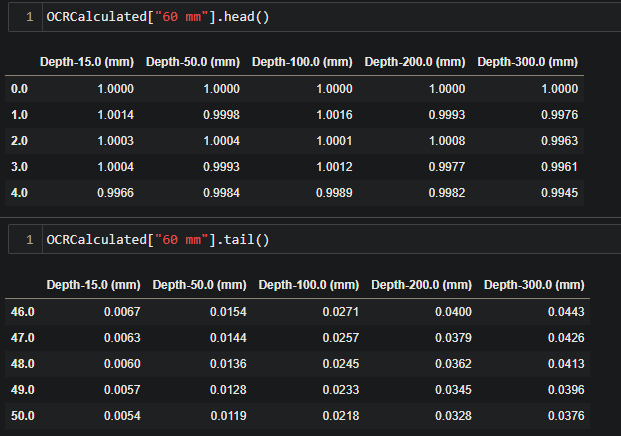Viewport: 621px width, 436px height.
Task: Select the Depth-200.0 (mm) header in tail table
Action: point(421,285)
